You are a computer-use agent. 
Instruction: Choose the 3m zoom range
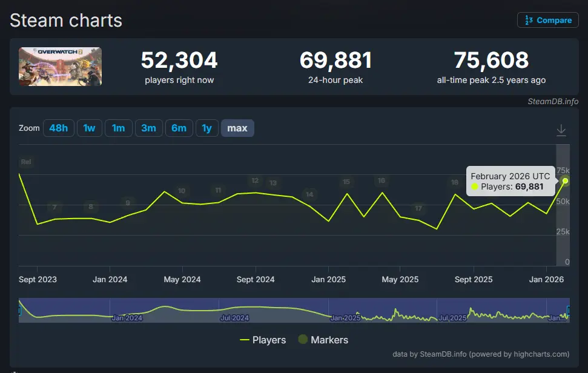coord(148,128)
